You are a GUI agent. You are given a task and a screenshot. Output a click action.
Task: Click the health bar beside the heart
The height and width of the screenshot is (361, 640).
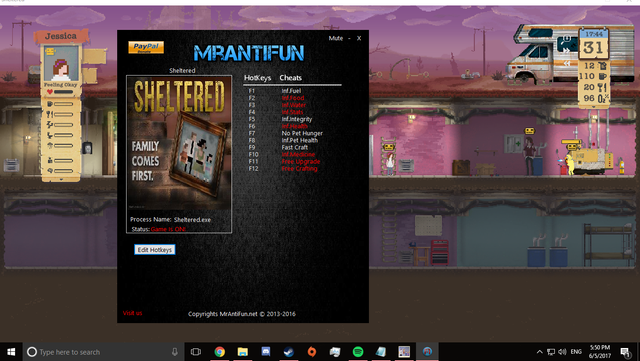pyautogui.click(x=63, y=92)
